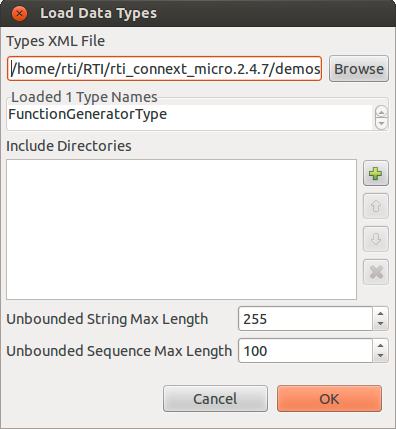Screen dimensions: 396x429
Task: Click the OK button
Action: (x=329, y=399)
